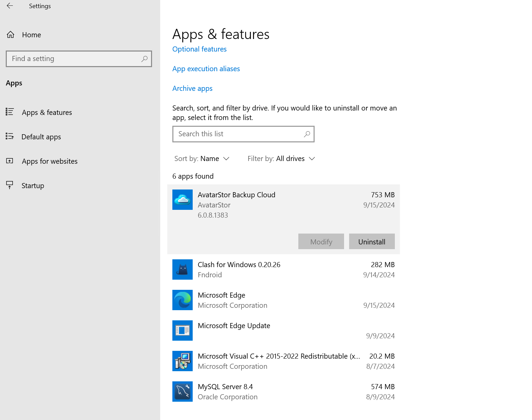The image size is (532, 420).
Task: Click the 574 MB size value
Action: [x=383, y=387]
